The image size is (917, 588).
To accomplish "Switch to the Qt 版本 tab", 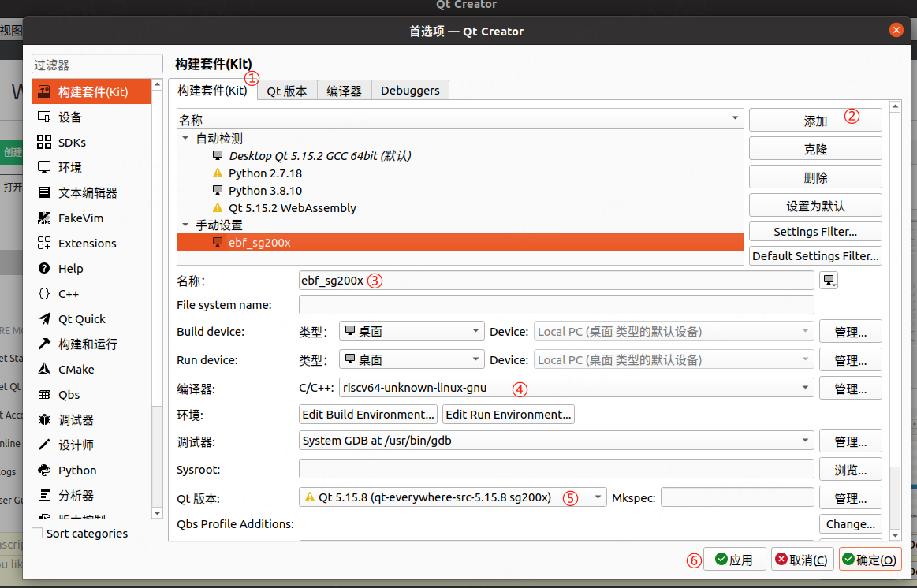I will [286, 91].
